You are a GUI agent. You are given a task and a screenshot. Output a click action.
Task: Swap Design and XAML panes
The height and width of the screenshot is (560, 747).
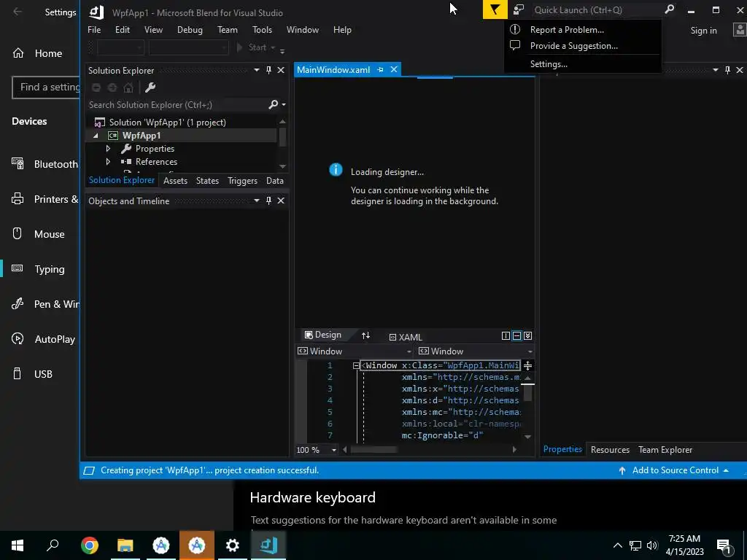(366, 335)
